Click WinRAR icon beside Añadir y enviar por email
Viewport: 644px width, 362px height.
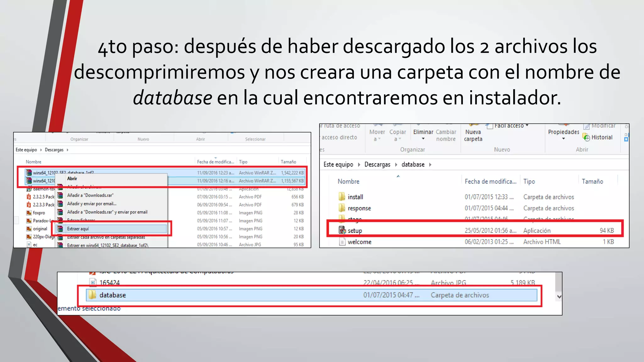coord(60,204)
